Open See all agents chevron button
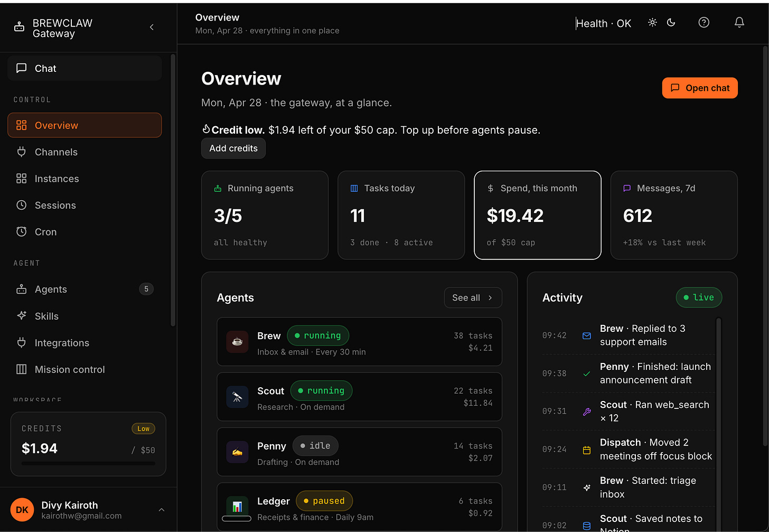The image size is (769, 532). tap(473, 298)
